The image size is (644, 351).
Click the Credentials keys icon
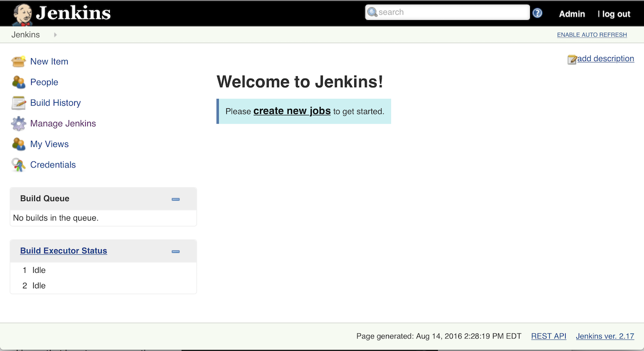[x=19, y=164]
